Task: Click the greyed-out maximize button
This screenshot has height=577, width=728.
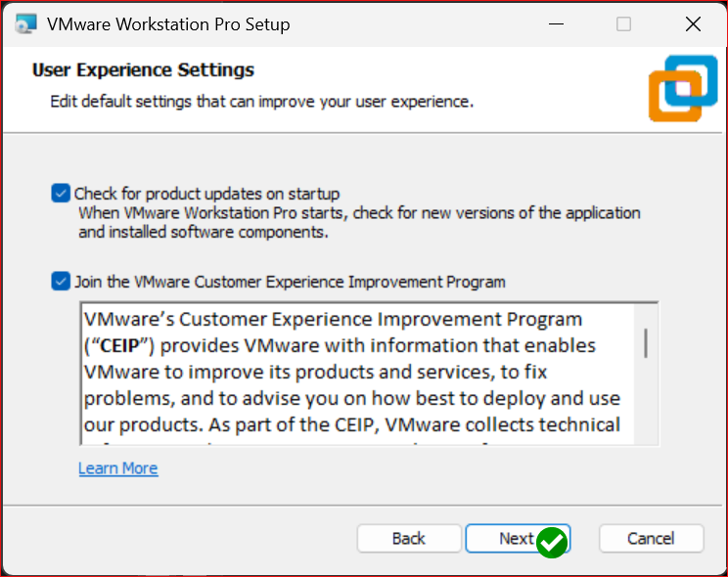Action: click(623, 23)
